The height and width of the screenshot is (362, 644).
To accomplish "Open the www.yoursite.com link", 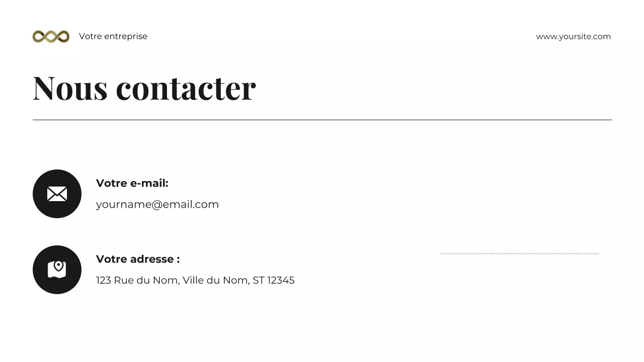I will [x=573, y=36].
